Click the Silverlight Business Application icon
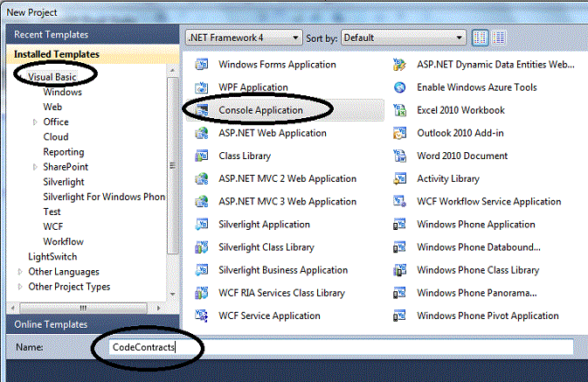Image resolution: width=588 pixels, height=382 pixels. 202,271
